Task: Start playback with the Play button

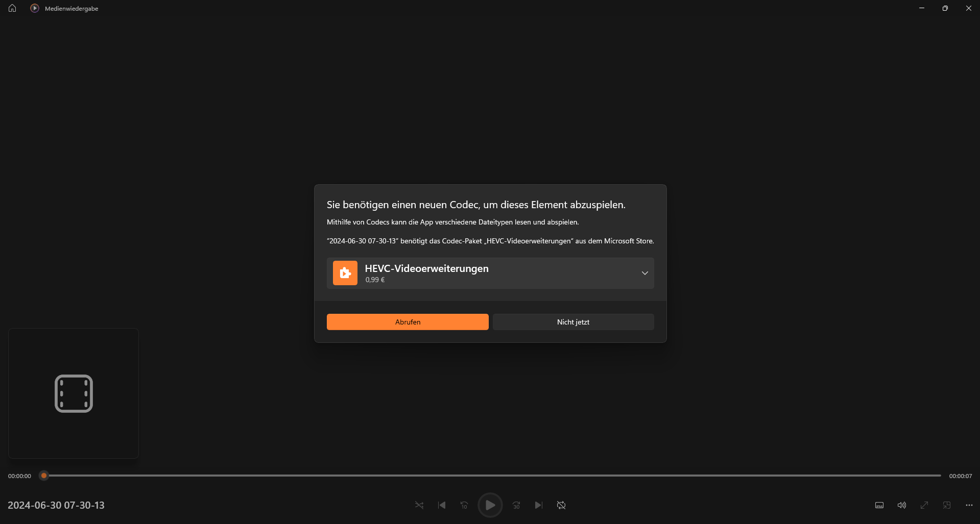Action: tap(490, 505)
